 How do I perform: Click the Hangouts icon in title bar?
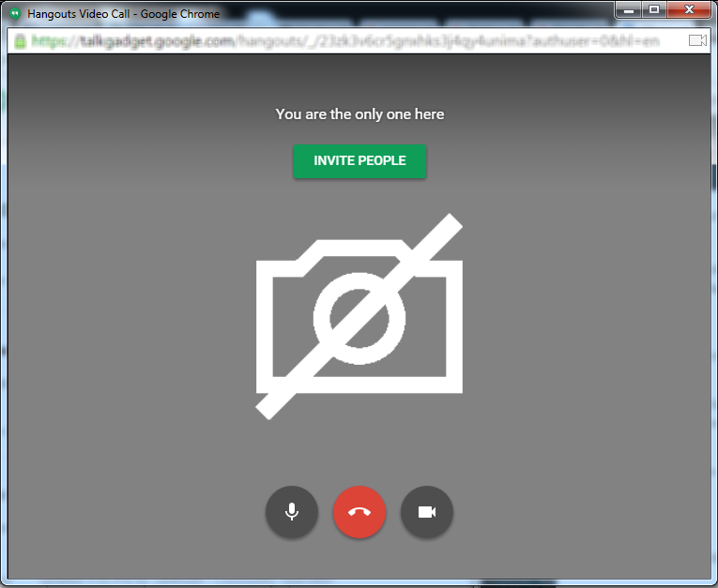tap(15, 14)
